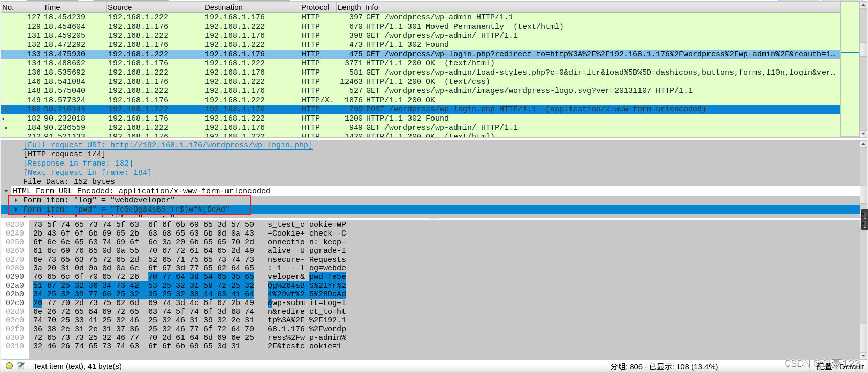
Task: Sort by the Length column header
Action: point(350,7)
